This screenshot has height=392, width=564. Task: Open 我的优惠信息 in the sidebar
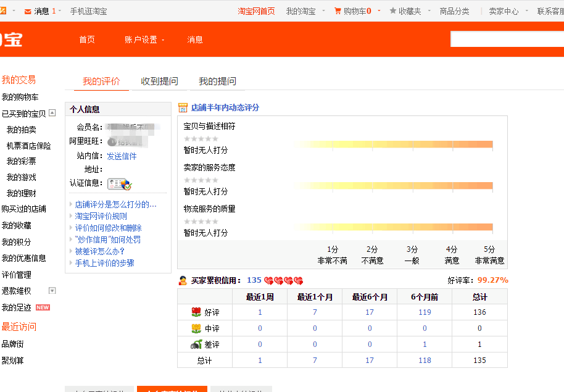tap(23, 258)
